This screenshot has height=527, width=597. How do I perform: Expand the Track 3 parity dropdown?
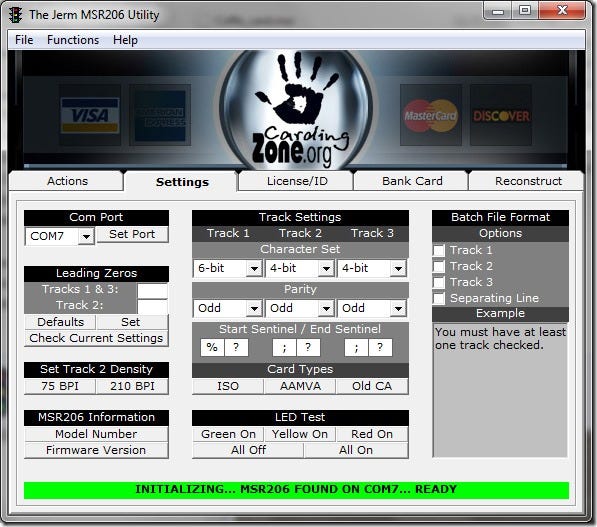(398, 308)
